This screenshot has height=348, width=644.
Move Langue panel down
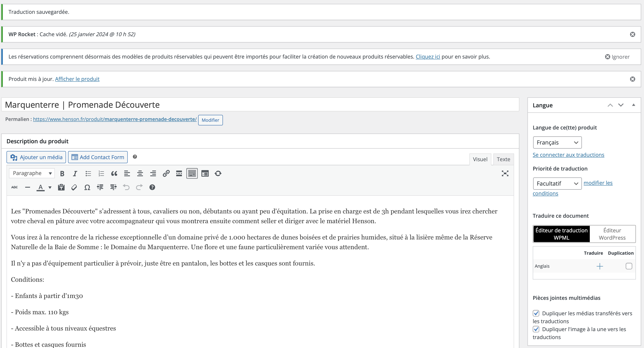pos(621,105)
